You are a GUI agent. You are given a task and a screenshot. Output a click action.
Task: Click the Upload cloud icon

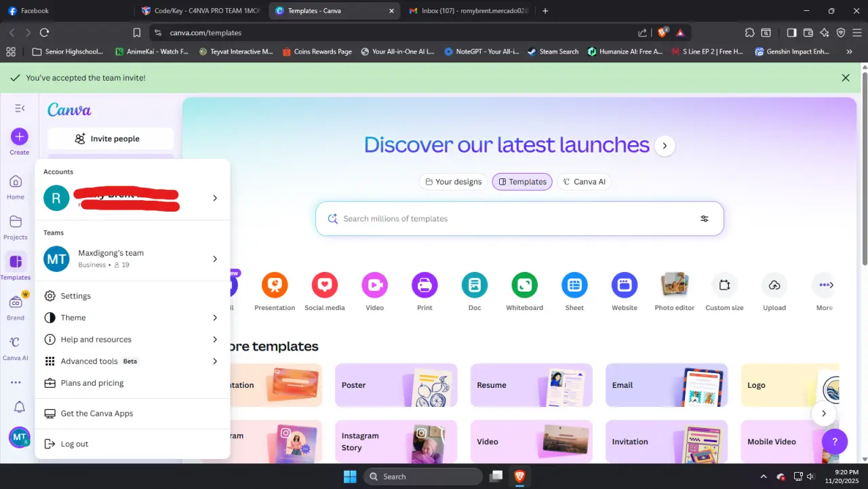tap(774, 286)
